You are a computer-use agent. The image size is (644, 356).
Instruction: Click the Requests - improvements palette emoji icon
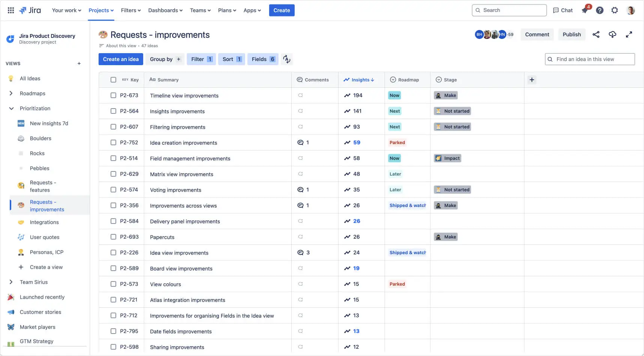click(x=103, y=35)
